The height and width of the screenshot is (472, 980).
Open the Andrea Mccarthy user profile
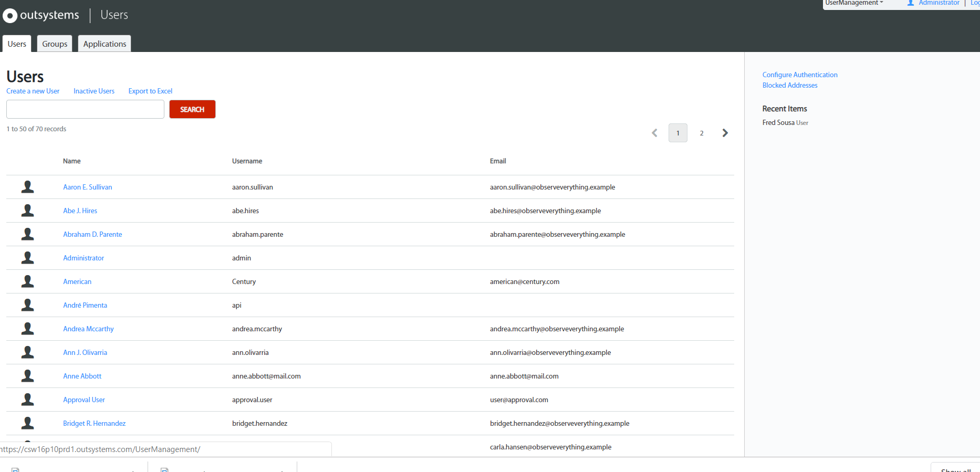[x=88, y=329]
